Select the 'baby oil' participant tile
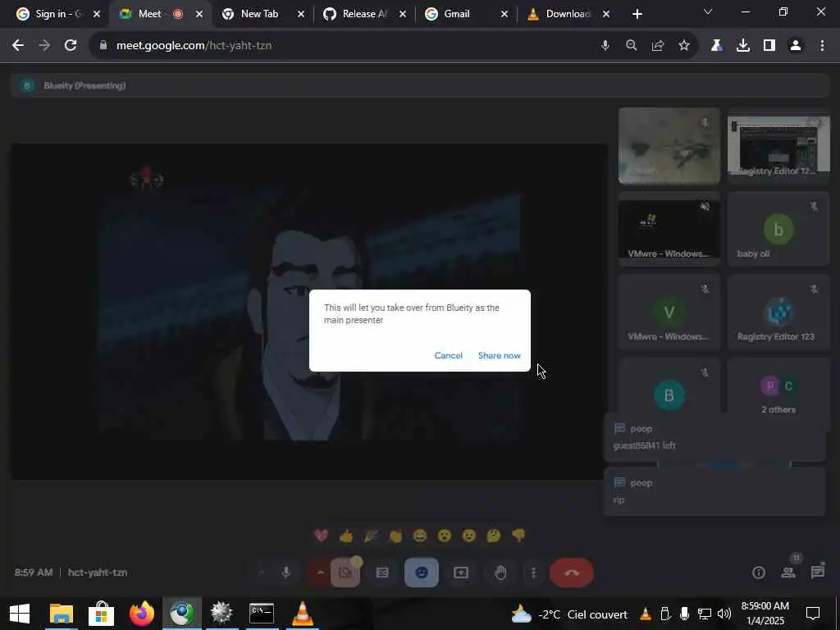 (x=778, y=229)
